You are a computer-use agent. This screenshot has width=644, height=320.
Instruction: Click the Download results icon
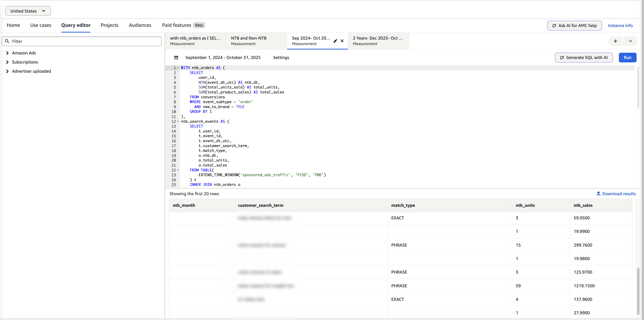(x=598, y=193)
